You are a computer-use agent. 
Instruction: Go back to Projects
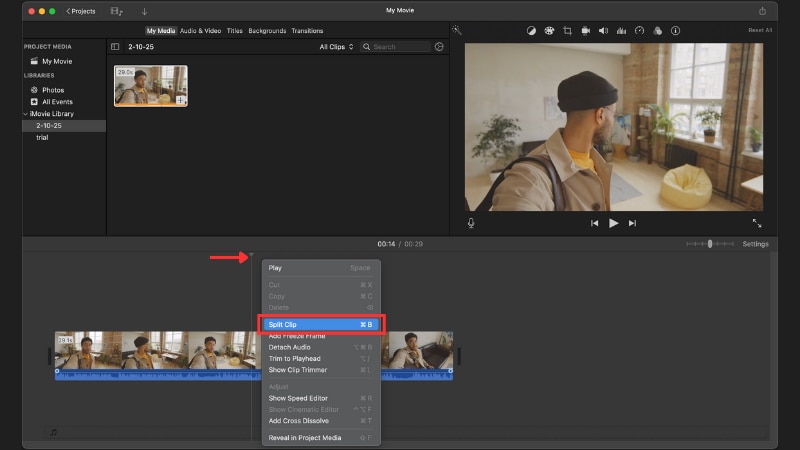(x=81, y=11)
